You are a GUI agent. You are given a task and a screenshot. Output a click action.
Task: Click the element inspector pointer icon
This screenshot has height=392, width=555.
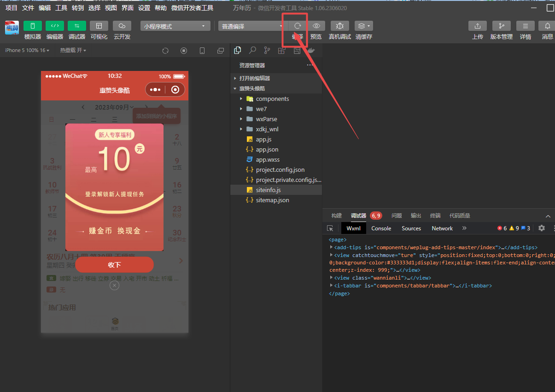pyautogui.click(x=330, y=228)
